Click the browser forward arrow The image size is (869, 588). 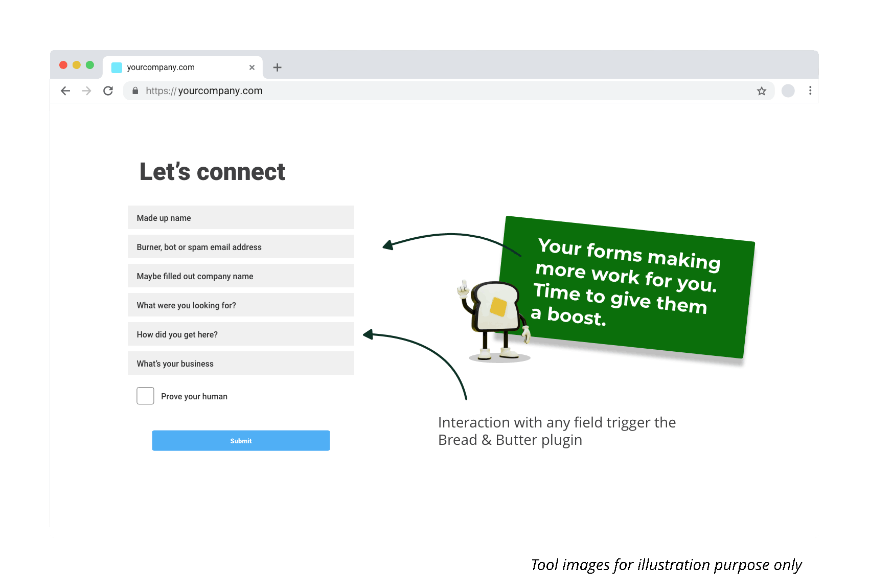(x=87, y=91)
